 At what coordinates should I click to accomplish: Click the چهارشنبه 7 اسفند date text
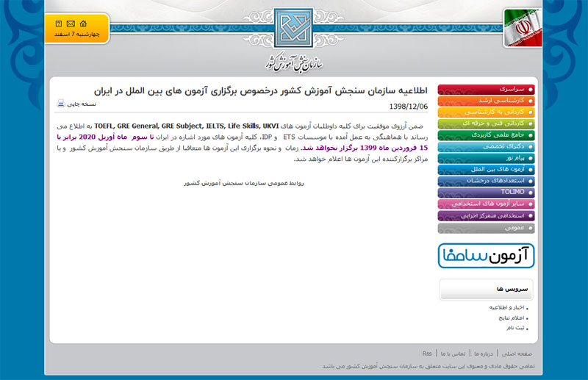(x=77, y=34)
